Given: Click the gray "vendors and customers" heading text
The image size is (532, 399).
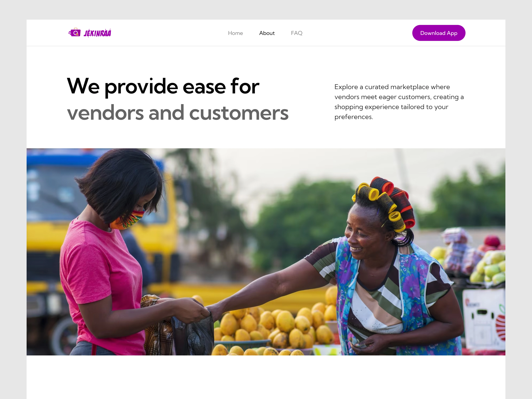Looking at the screenshot, I should tap(178, 113).
